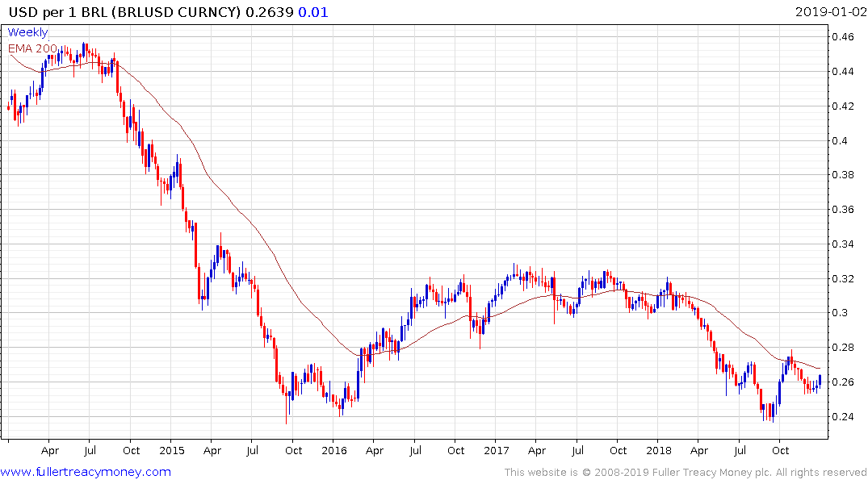This screenshot has width=868, height=484.
Task: Click the copyright notice 'Fuller Treacy Money plc'
Action: [712, 473]
